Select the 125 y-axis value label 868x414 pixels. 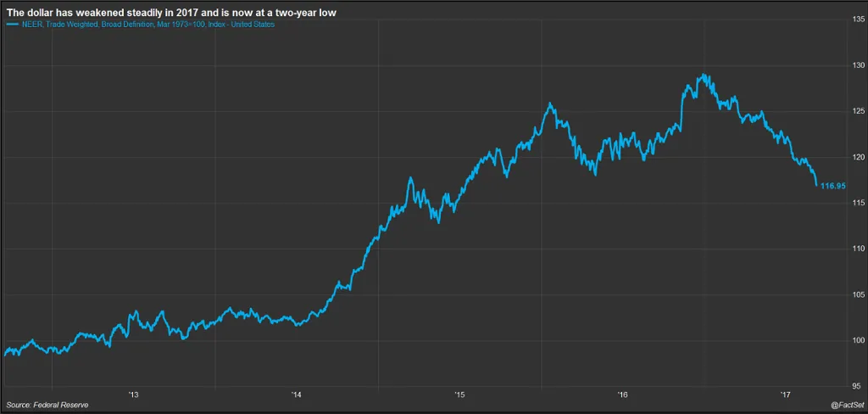(x=858, y=111)
